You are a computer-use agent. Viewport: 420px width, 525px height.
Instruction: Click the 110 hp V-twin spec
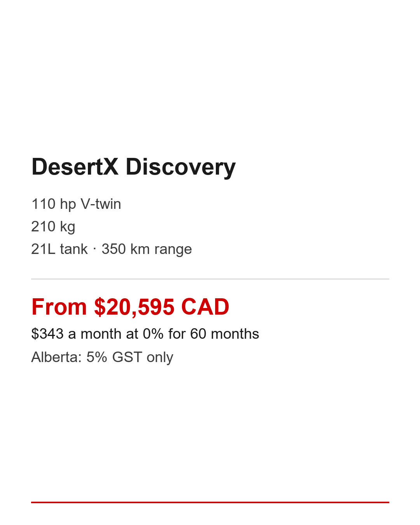(x=76, y=204)
